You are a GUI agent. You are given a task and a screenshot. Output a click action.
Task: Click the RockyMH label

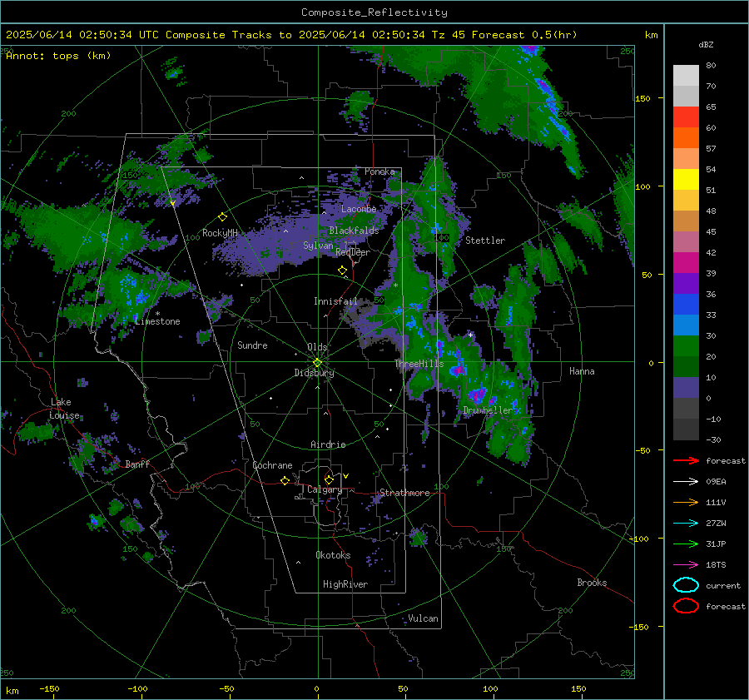point(220,233)
